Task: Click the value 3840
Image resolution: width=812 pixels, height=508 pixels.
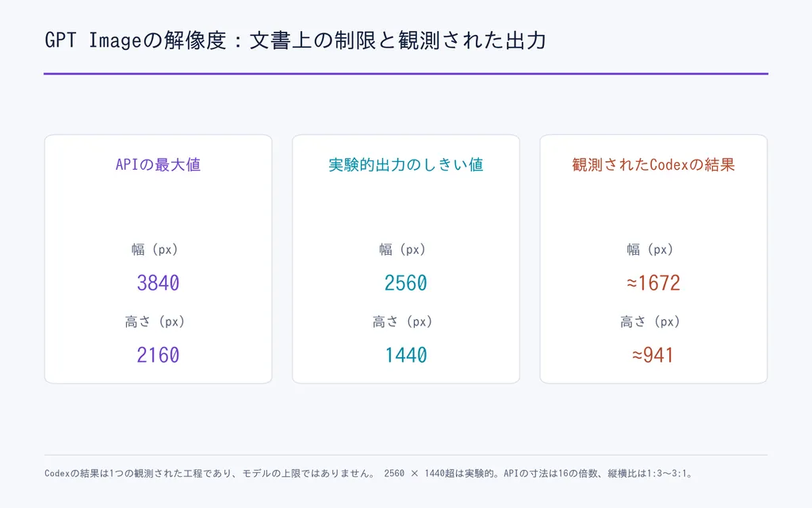Action: pos(158,283)
